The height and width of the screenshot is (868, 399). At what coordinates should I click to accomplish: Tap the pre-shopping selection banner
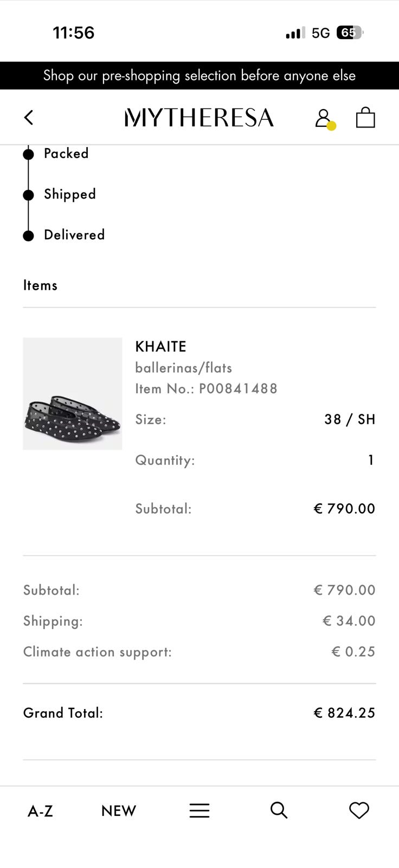click(200, 75)
